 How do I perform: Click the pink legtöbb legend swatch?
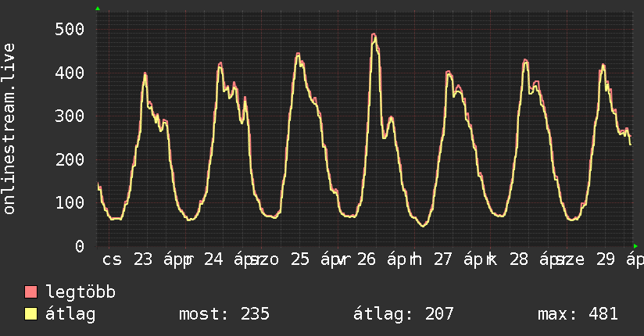30,291
